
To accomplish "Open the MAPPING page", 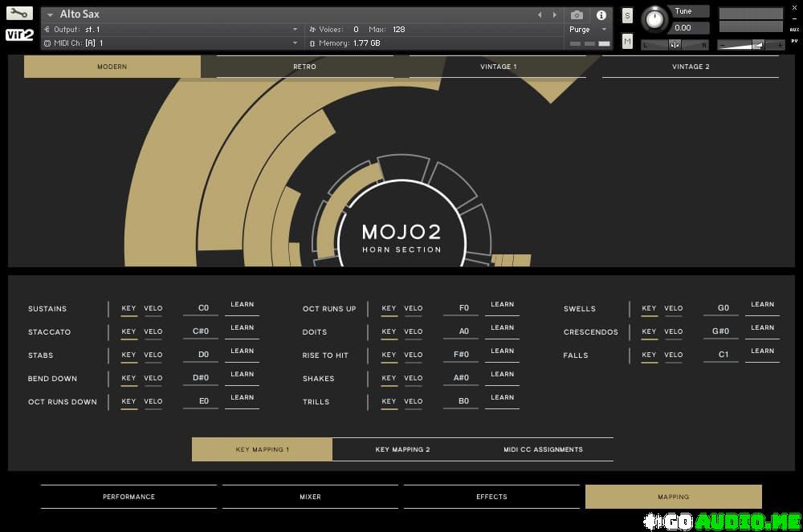I will (674, 497).
